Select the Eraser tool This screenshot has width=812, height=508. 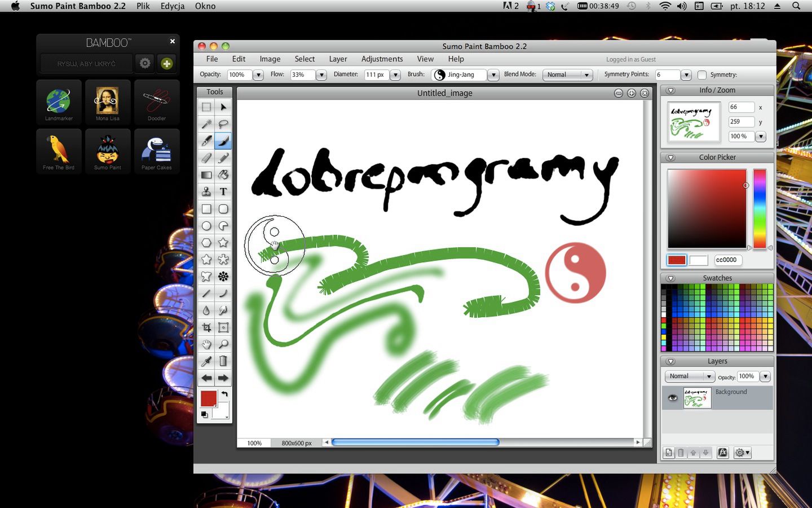point(206,157)
